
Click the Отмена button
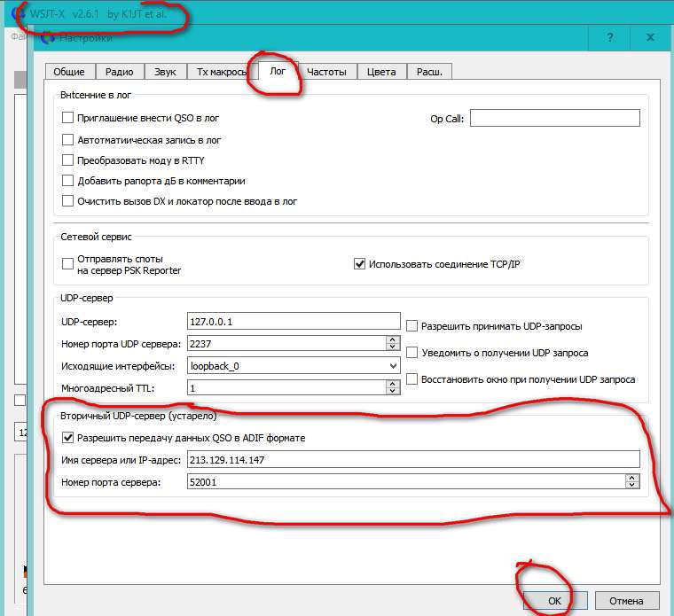pos(626,600)
